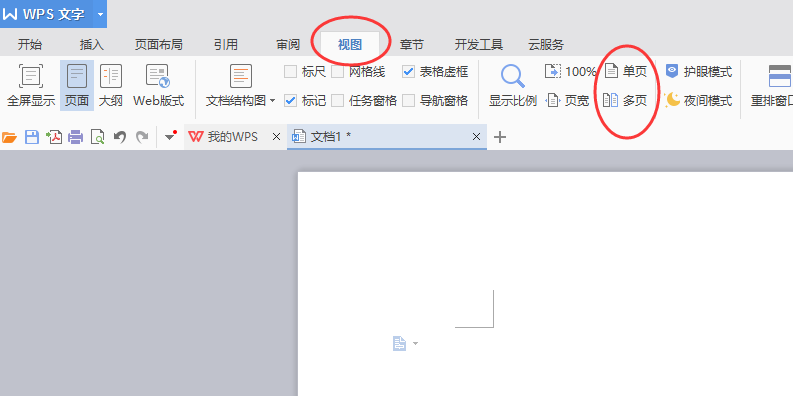Switch to Outline view
The image size is (793, 396).
(111, 85)
